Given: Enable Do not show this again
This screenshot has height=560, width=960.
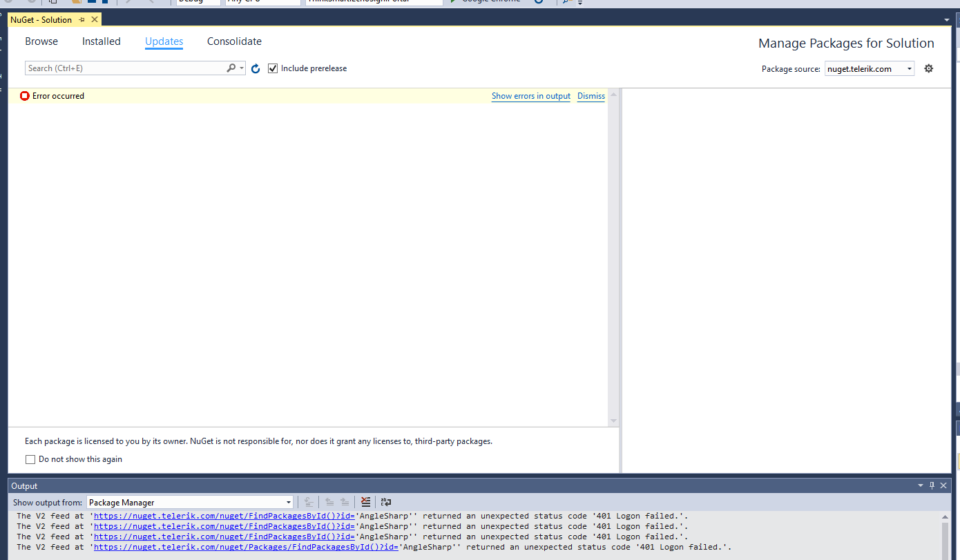Looking at the screenshot, I should [30, 459].
